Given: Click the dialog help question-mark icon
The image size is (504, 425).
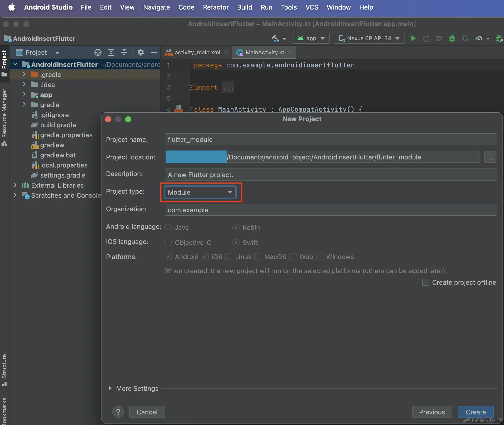Looking at the screenshot, I should coord(118,412).
